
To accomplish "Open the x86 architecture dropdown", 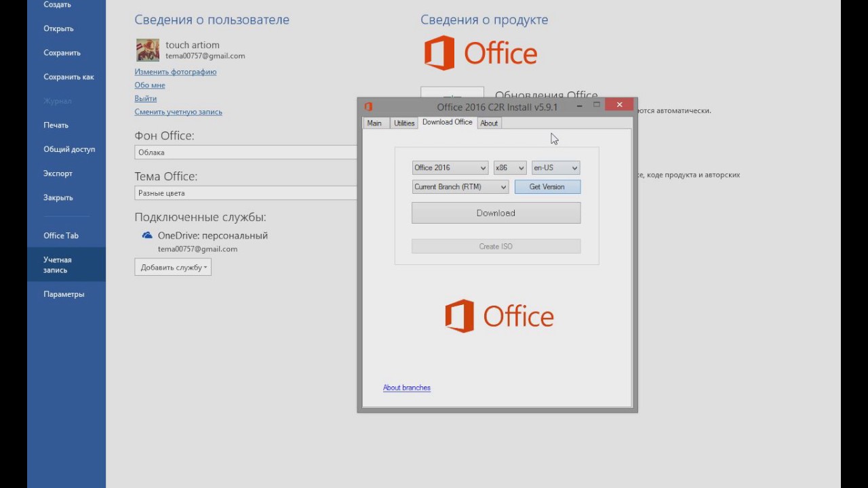I will pyautogui.click(x=510, y=167).
